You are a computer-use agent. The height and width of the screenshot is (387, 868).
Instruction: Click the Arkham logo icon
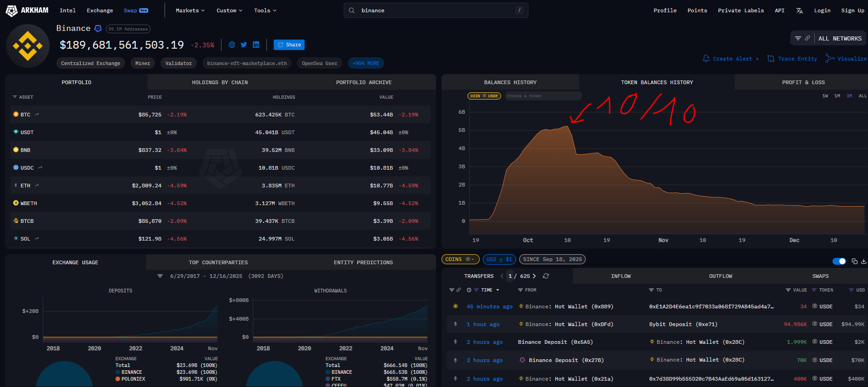[11, 10]
